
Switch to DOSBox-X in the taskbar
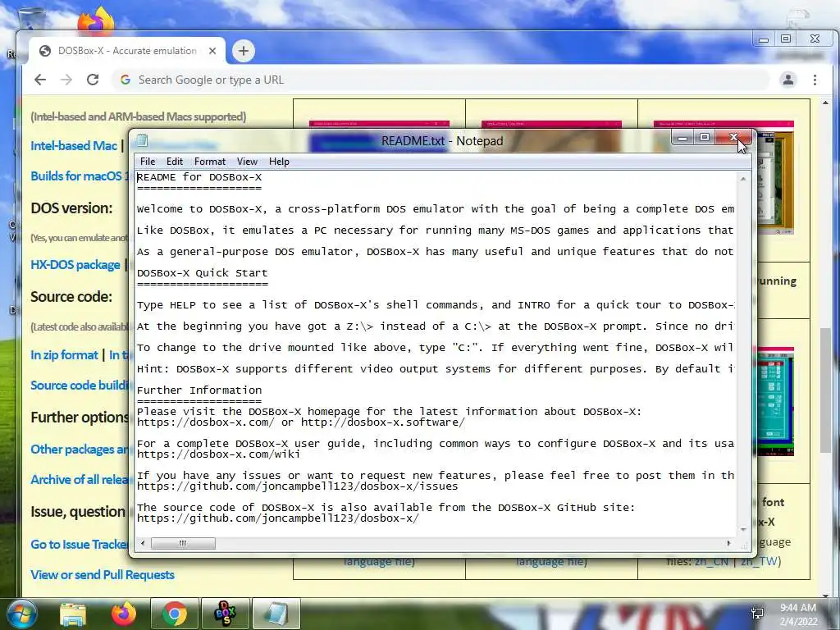[x=225, y=614]
